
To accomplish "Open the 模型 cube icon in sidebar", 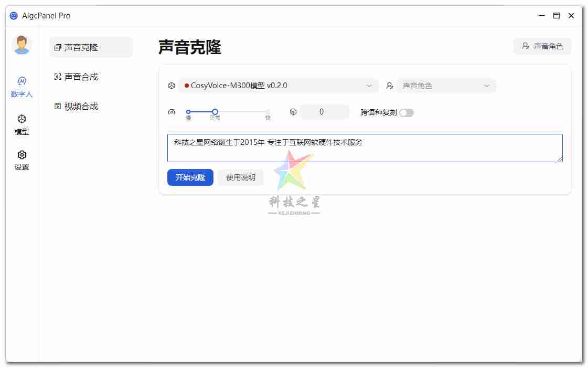I will coord(22,120).
